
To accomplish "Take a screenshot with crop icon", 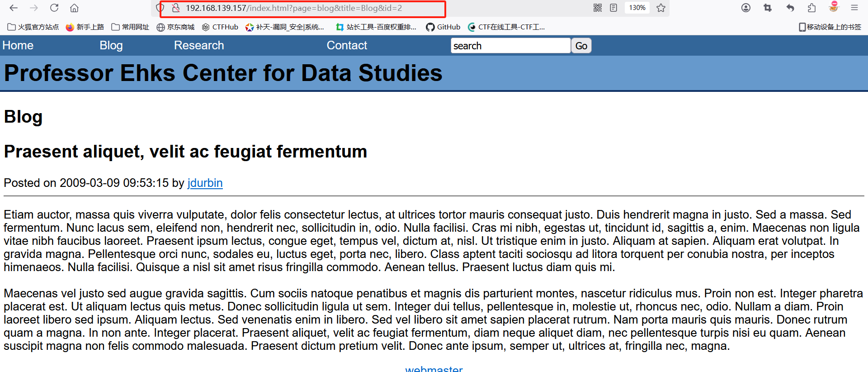I will click(x=768, y=8).
